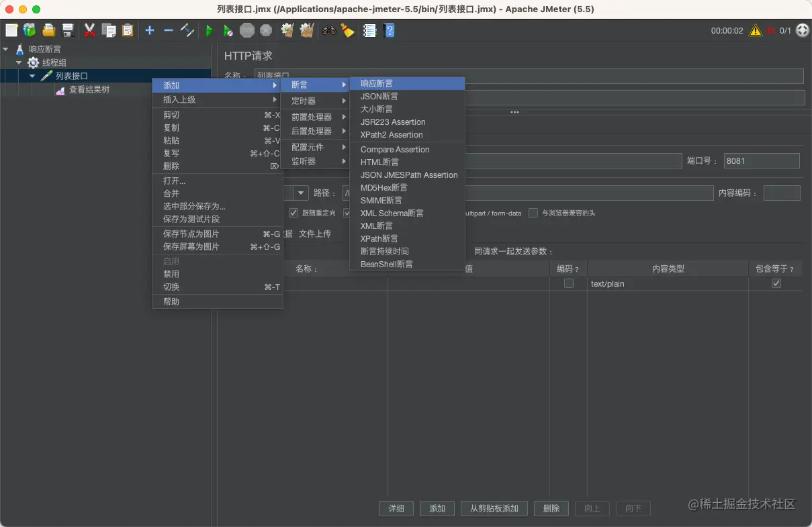Select 大小断言 menu entry
The height and width of the screenshot is (527, 812).
pyautogui.click(x=407, y=109)
